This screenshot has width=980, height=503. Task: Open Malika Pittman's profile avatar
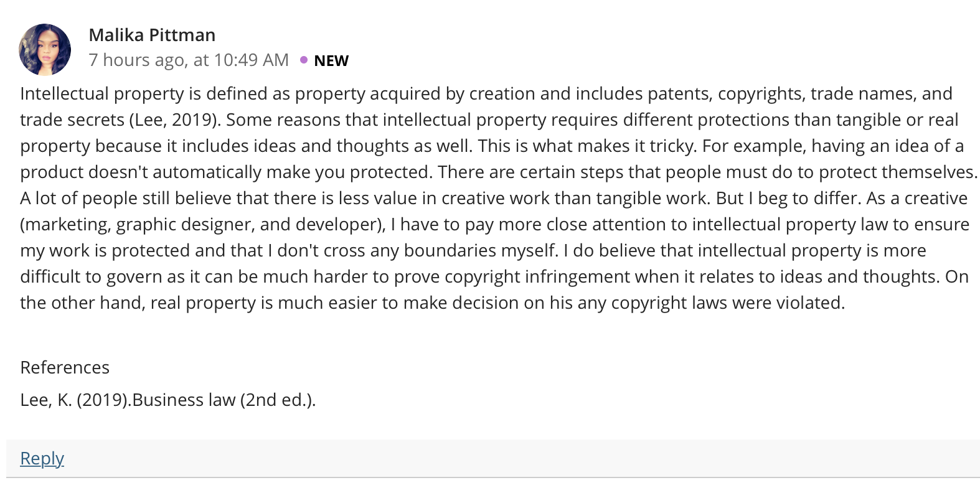coord(45,49)
